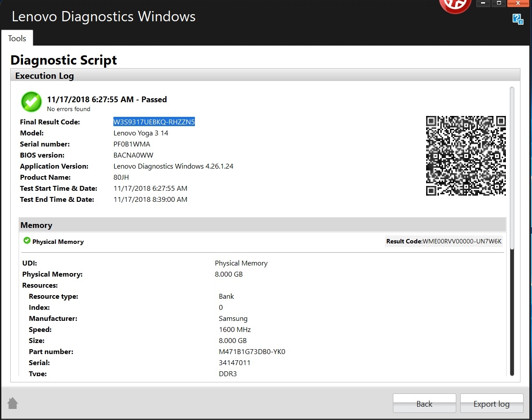Image resolution: width=532 pixels, height=420 pixels.
Task: Click the Resource type value Bank
Action: tap(226, 296)
